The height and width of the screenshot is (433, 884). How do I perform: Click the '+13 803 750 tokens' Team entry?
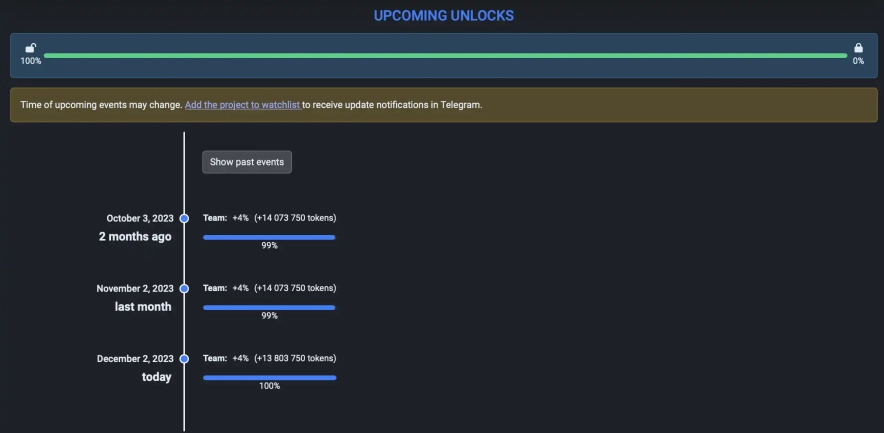click(269, 358)
